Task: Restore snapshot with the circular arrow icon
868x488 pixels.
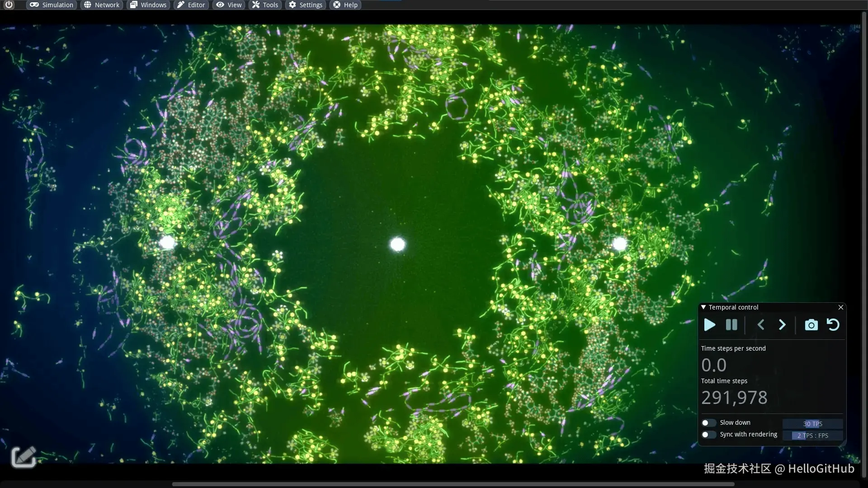Action: tap(833, 325)
